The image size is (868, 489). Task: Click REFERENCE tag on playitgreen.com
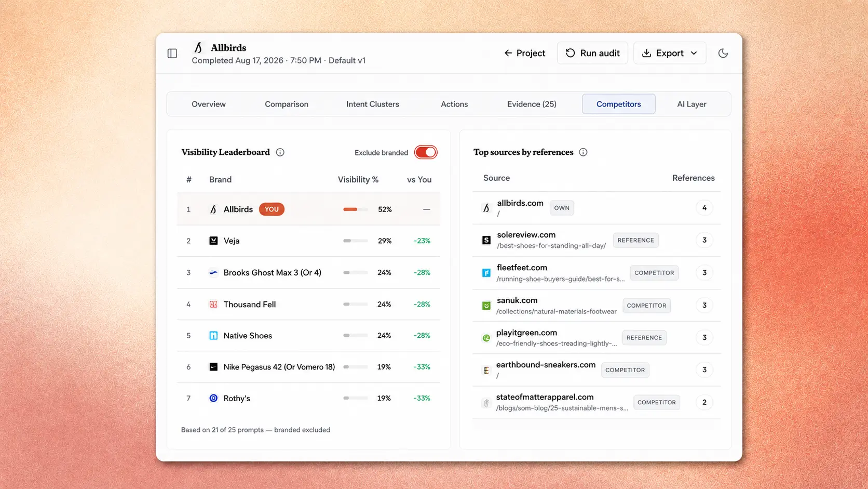point(644,338)
